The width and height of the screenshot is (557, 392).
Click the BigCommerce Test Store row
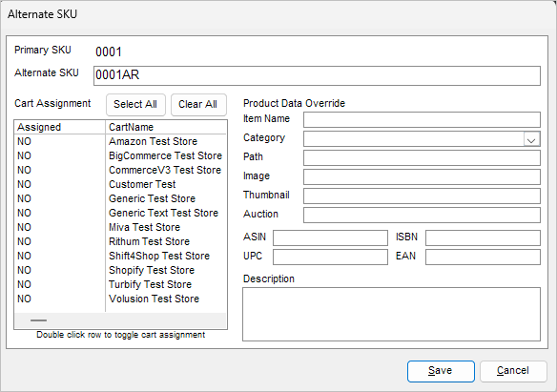pos(120,155)
